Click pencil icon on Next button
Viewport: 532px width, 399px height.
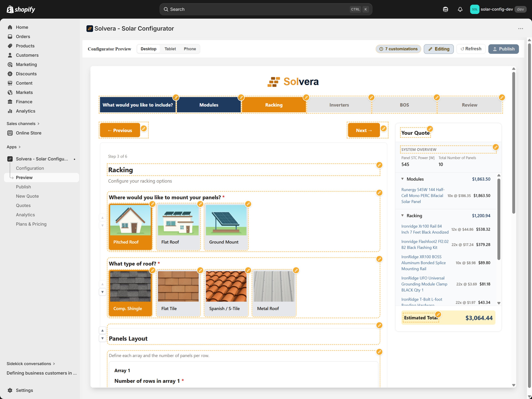(384, 128)
